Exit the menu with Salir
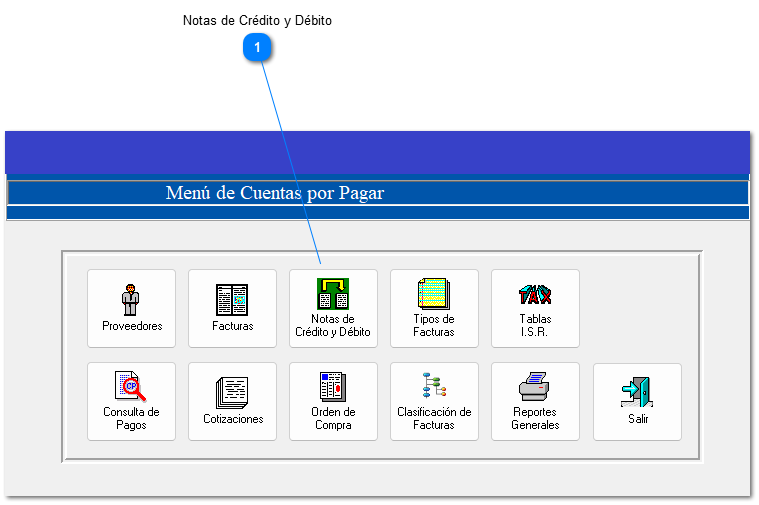This screenshot has width=759, height=505. [x=638, y=402]
